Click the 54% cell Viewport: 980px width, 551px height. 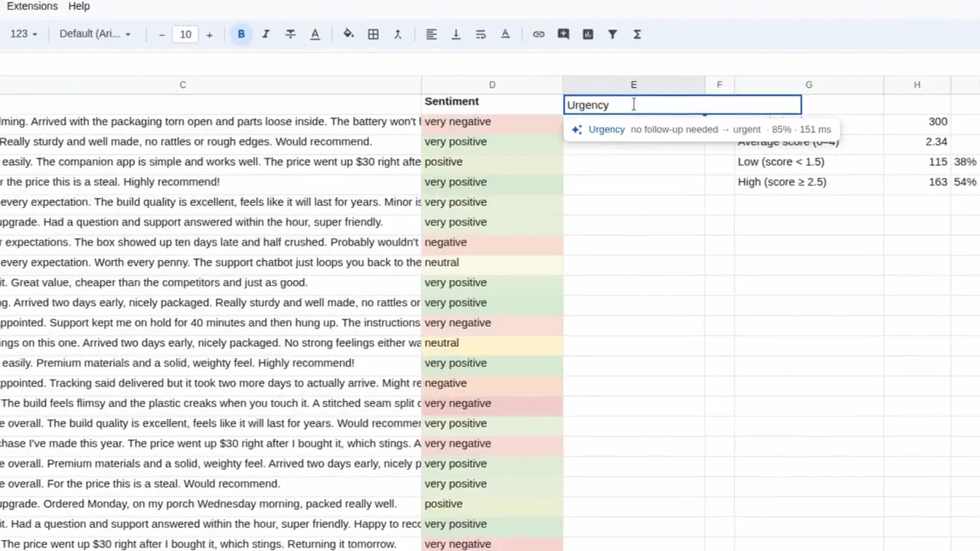coord(965,181)
